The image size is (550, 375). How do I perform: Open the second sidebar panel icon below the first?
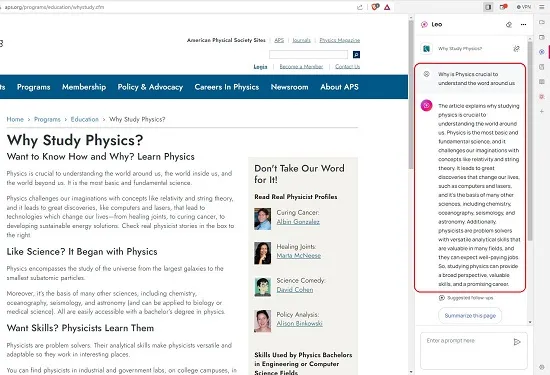pyautogui.click(x=542, y=37)
